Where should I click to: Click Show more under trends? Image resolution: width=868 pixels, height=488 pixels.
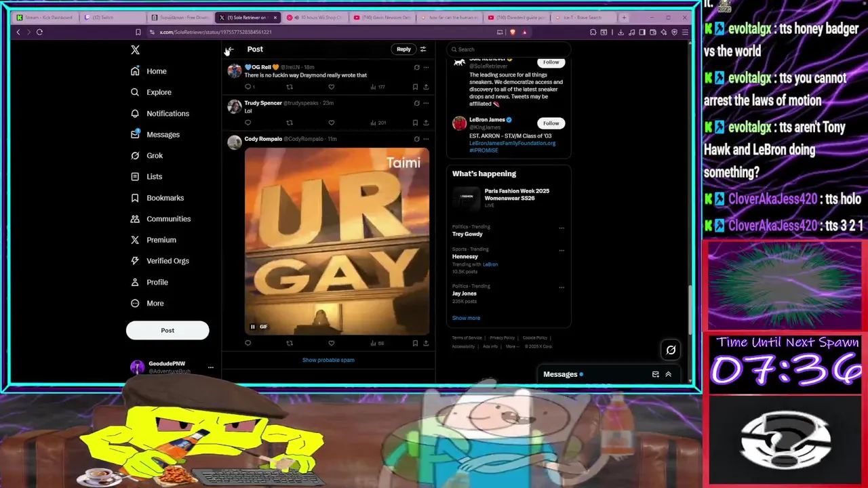(466, 318)
